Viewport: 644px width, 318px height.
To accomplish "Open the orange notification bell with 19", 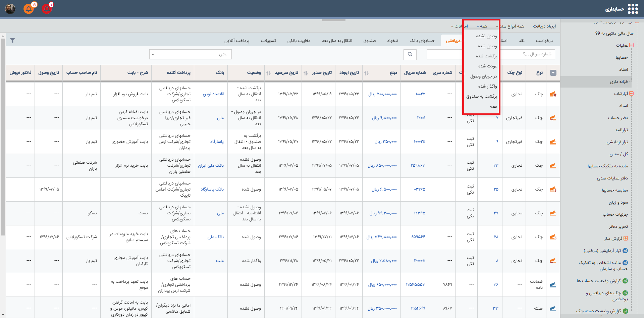I will pos(29,9).
